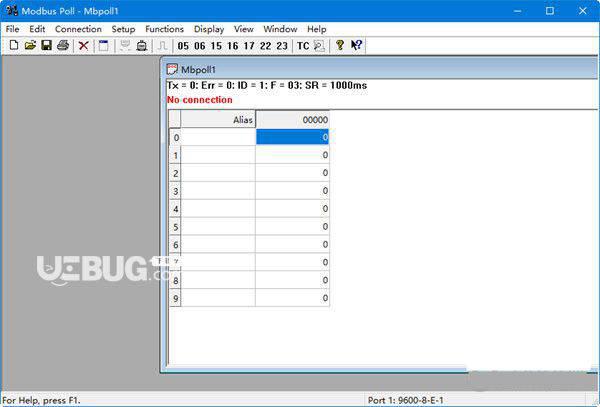Click the Modbus Poll application title icon

pos(12,10)
